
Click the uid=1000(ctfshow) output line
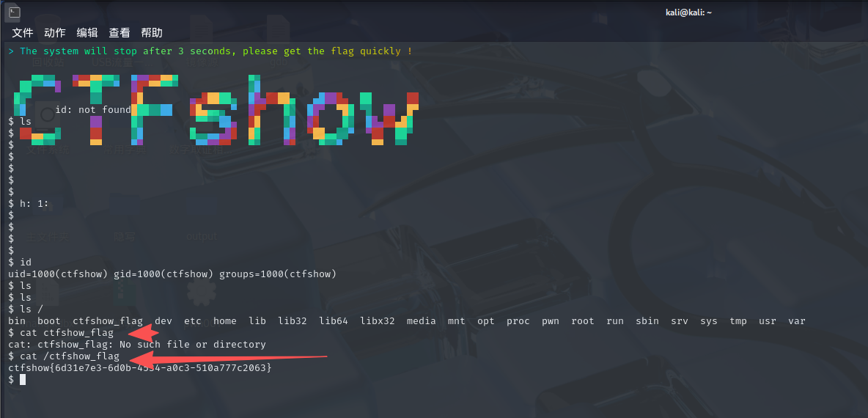point(172,274)
